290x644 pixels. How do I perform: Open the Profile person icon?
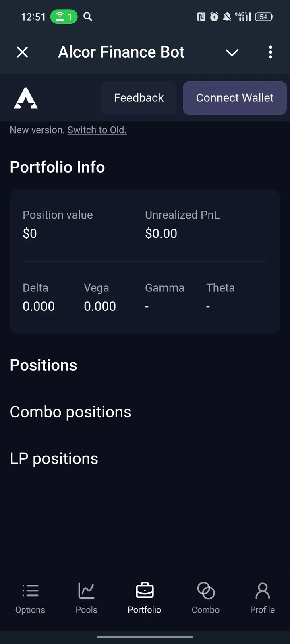[262, 591]
